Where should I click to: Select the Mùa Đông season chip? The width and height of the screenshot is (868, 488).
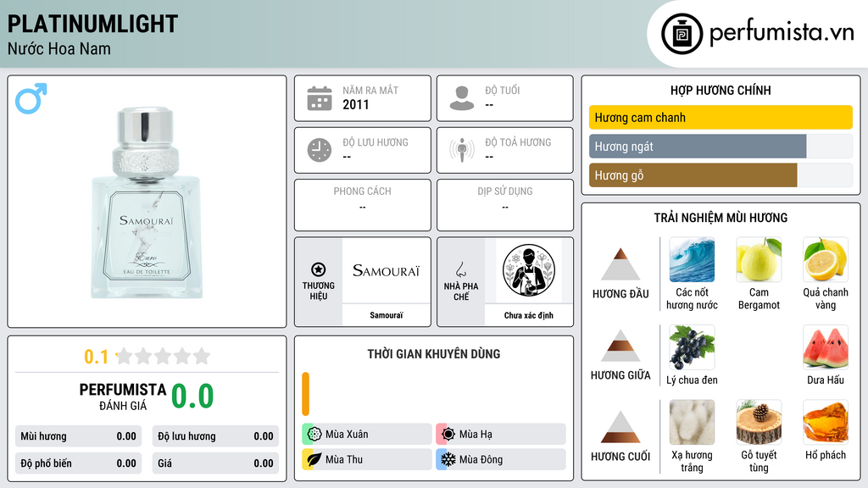501,459
